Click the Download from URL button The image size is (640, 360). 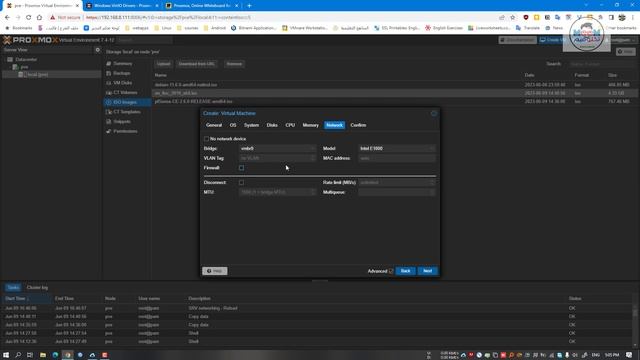tap(197, 64)
